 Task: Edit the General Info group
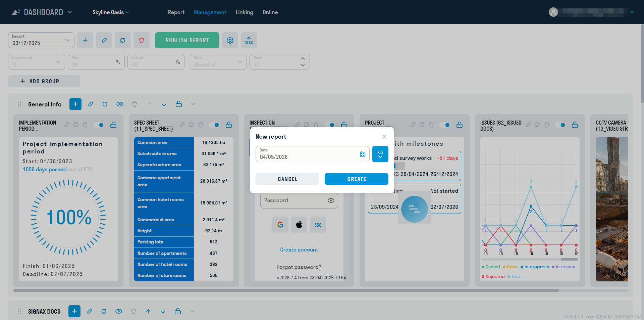tap(91, 104)
